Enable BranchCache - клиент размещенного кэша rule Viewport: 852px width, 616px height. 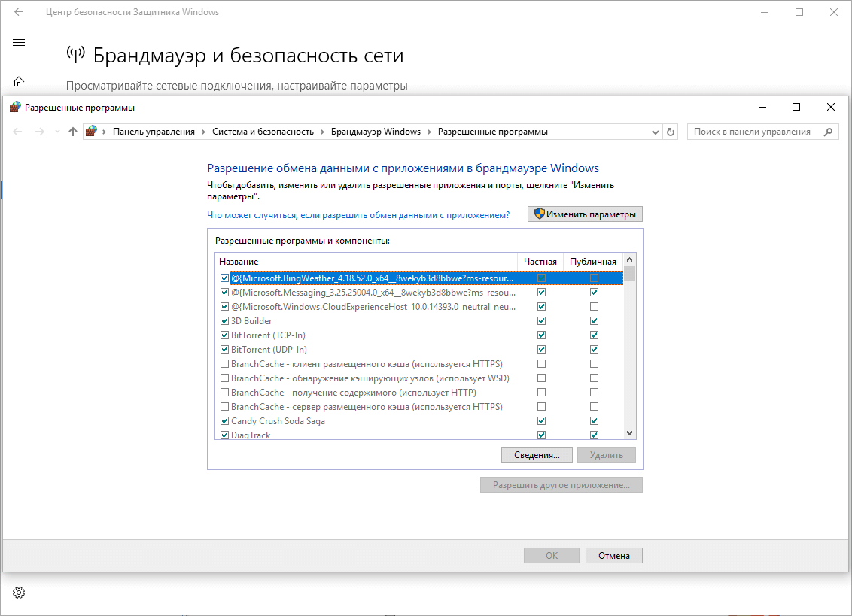tap(224, 363)
